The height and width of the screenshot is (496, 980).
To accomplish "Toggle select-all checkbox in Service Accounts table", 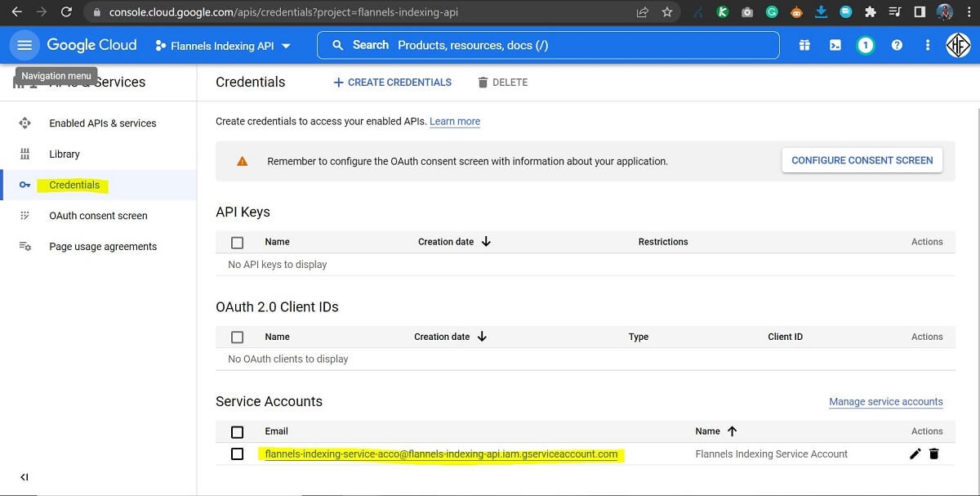I will (x=238, y=431).
